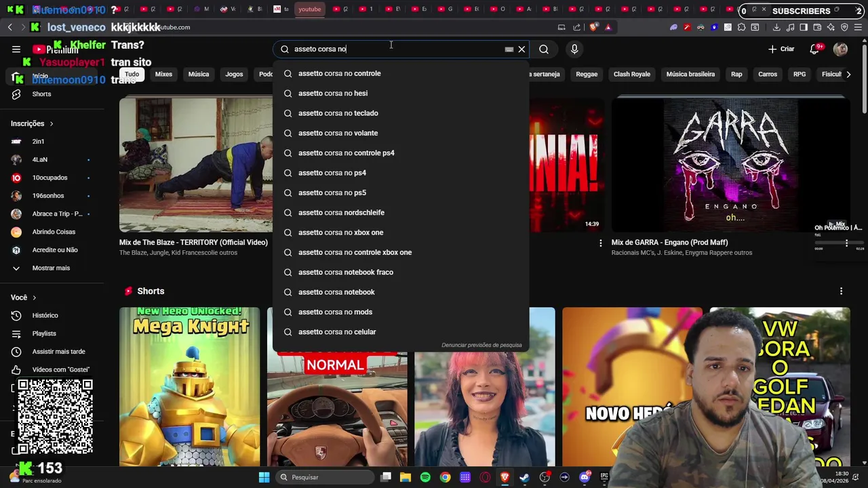Select the Carros filter chip
Screen dimensions: 868x488
(768, 74)
